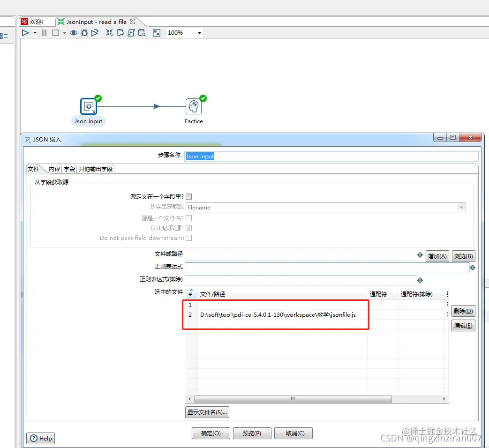The image size is (489, 448).
Task: Preview the transformation with the eye icon
Action: click(74, 33)
